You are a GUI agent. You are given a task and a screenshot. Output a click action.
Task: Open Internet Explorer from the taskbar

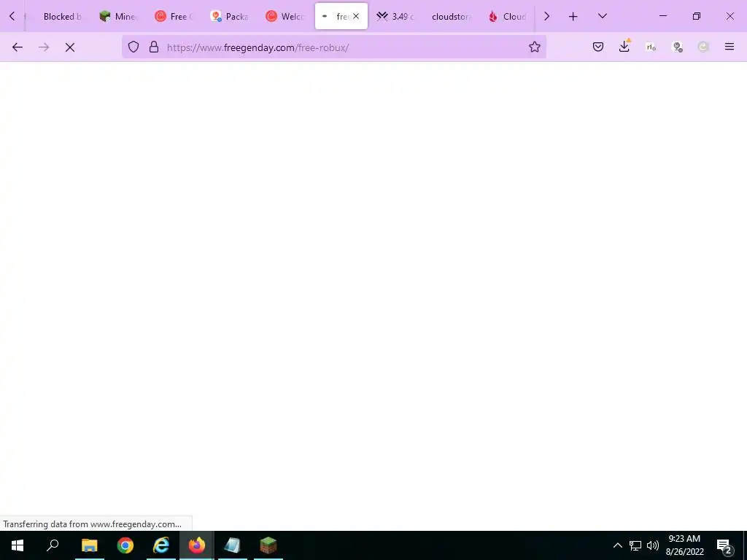click(x=161, y=545)
